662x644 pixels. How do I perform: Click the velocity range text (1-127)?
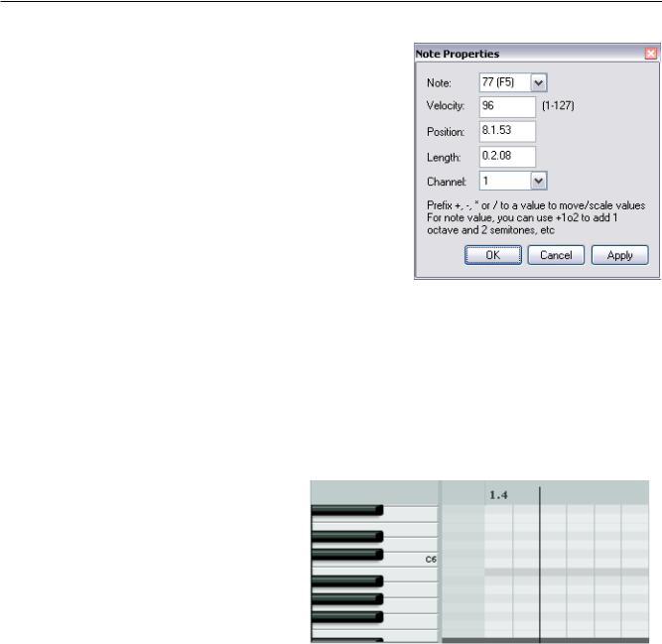558,105
